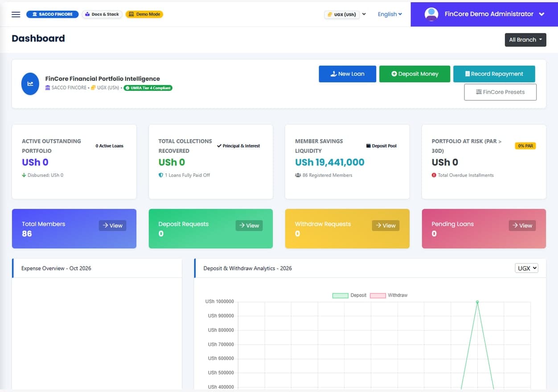Click the blue chart portfolio icon

click(30, 83)
